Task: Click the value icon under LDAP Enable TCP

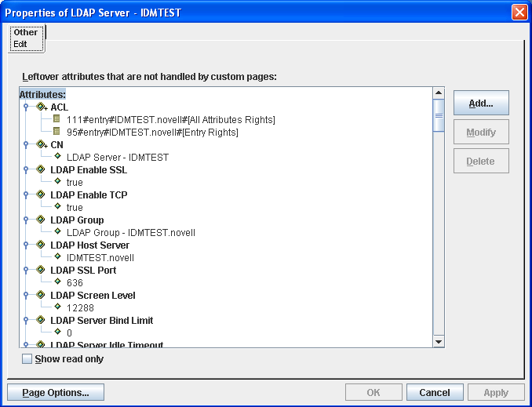Action: coord(58,206)
